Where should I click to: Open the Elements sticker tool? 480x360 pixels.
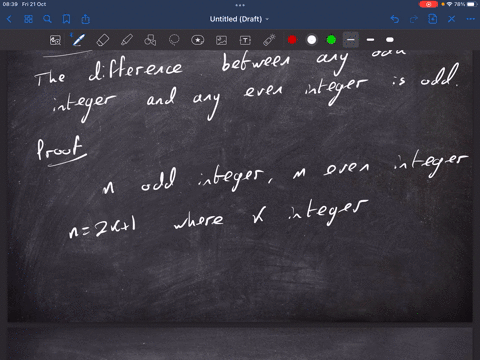click(x=198, y=40)
